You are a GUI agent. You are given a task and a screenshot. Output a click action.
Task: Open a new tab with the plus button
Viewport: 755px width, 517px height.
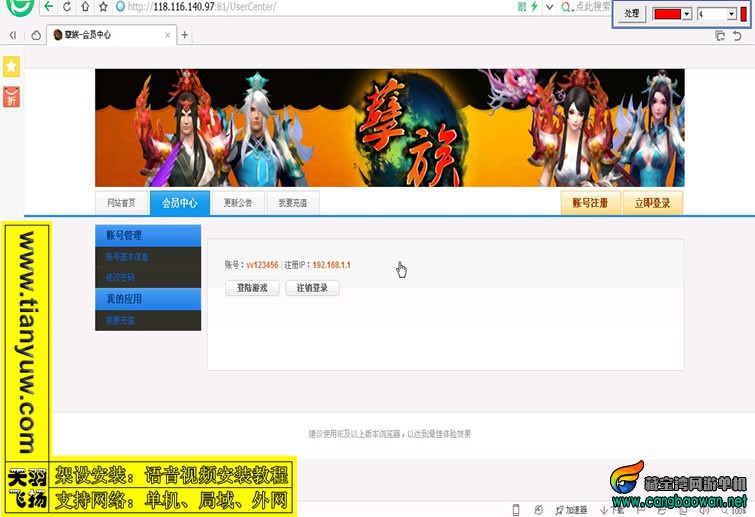(184, 35)
